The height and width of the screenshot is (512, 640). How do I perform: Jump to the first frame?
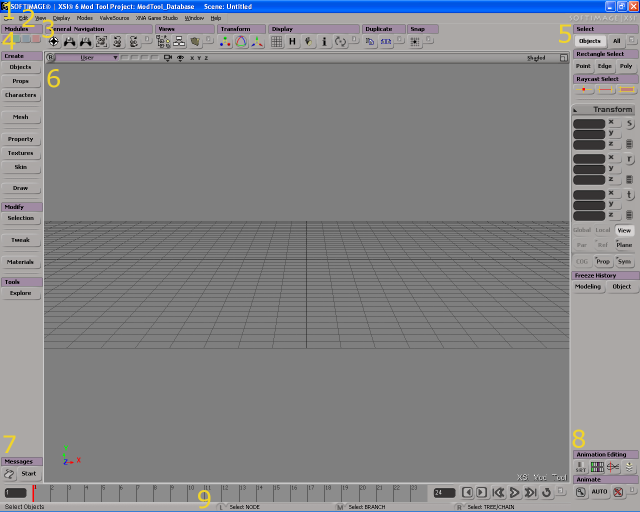pos(498,493)
